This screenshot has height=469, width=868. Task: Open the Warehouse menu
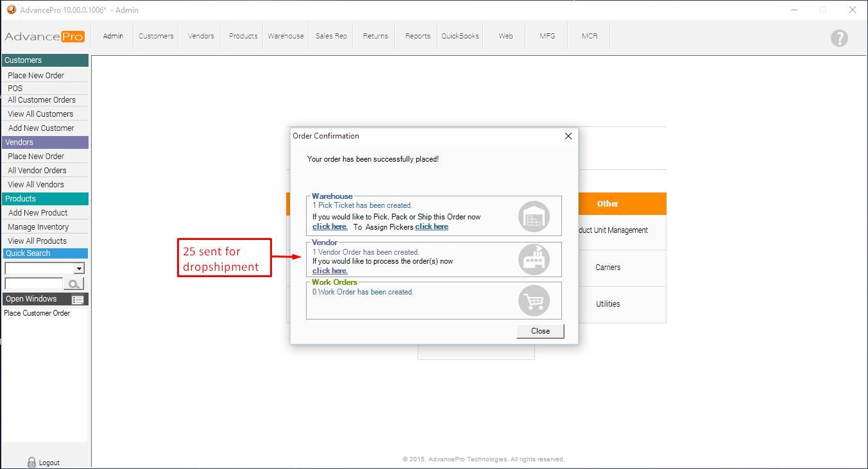coord(285,36)
